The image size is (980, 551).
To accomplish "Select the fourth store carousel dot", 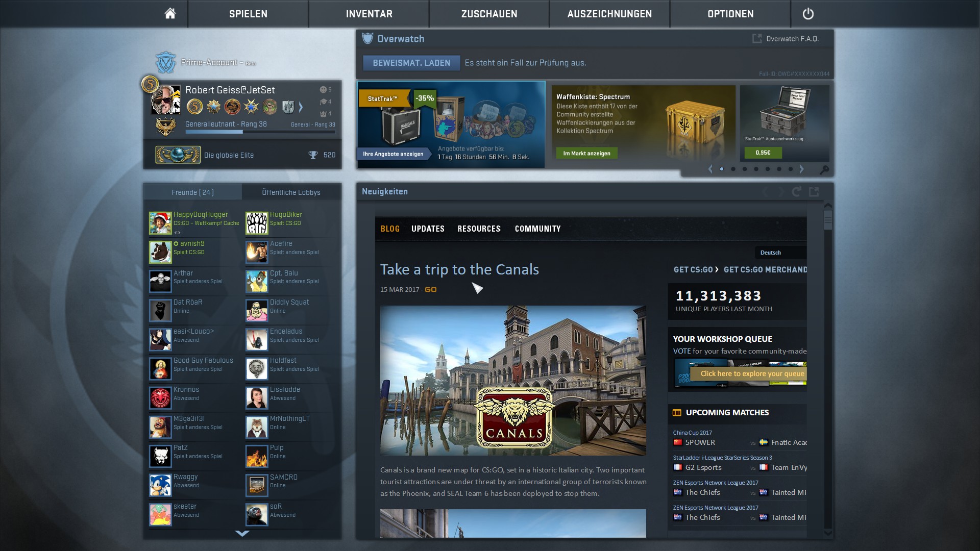I will pos(756,169).
